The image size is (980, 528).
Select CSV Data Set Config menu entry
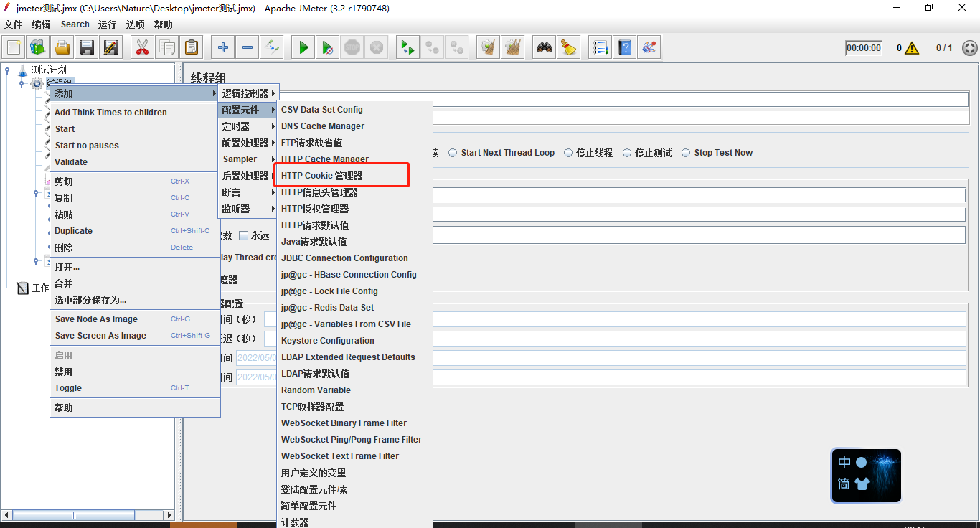[355, 110]
